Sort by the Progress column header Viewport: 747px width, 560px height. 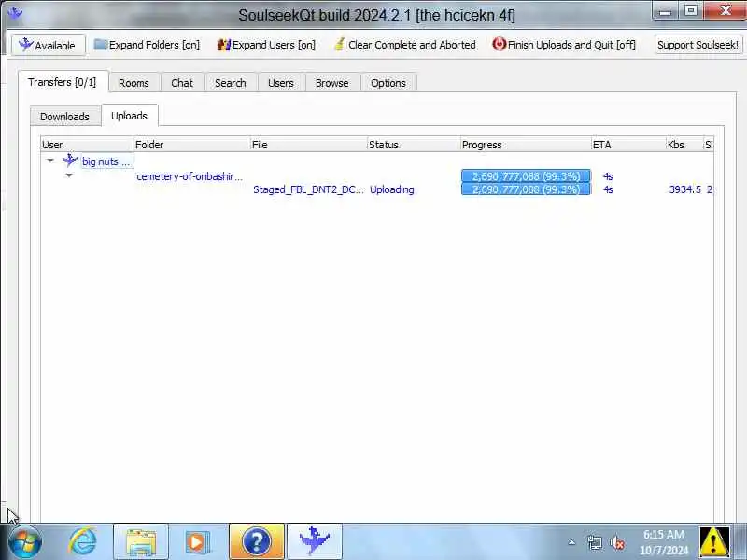click(x=526, y=145)
